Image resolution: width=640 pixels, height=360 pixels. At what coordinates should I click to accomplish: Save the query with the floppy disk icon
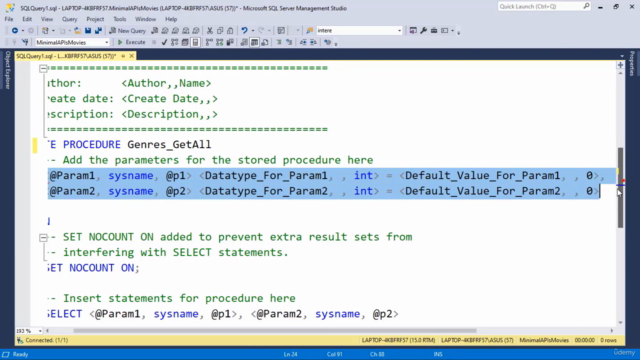click(88, 31)
